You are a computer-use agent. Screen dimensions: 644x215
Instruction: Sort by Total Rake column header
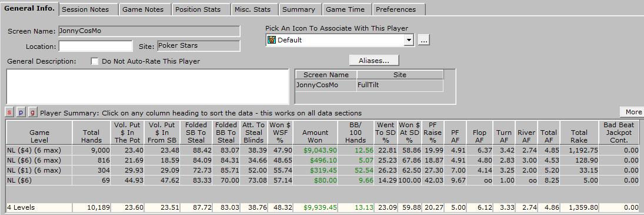[579, 133]
